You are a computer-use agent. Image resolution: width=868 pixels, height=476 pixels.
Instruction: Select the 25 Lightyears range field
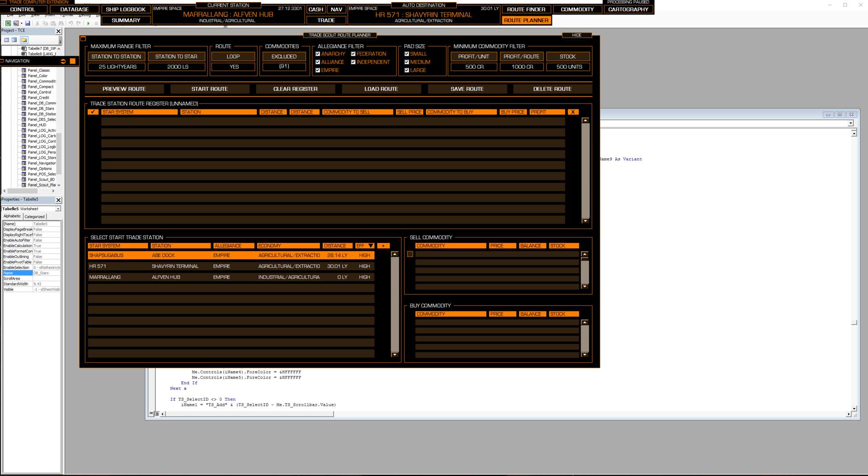pos(117,67)
